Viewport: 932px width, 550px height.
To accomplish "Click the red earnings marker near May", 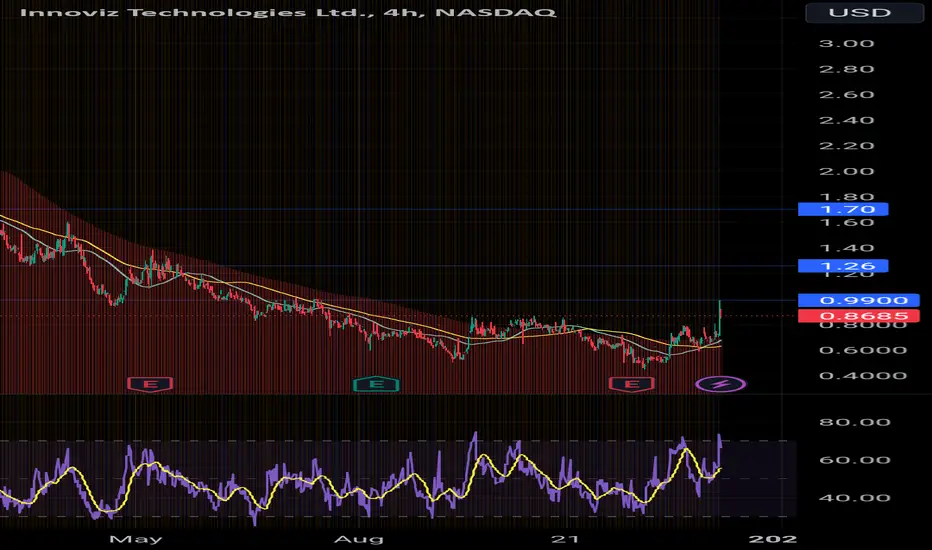I will click(150, 384).
